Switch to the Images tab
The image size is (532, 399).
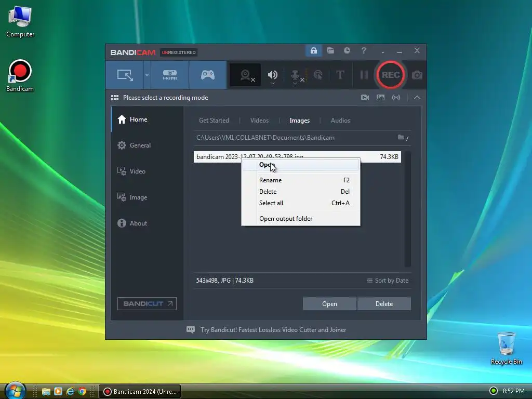(299, 121)
